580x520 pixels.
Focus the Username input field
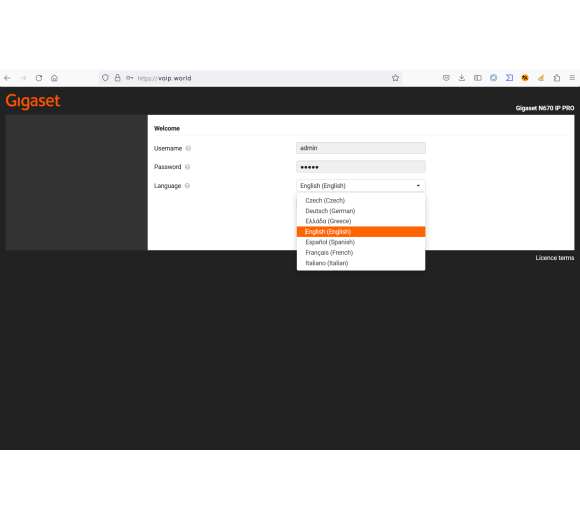coord(361,148)
